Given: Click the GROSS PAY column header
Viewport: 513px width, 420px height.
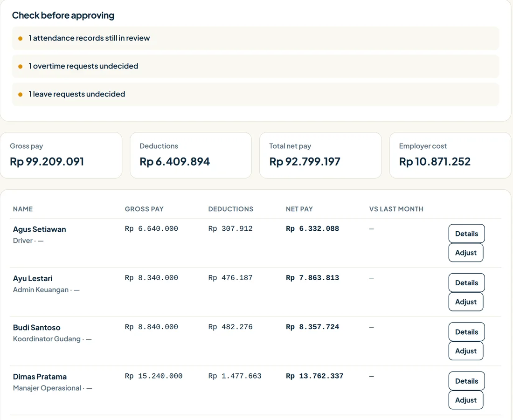Looking at the screenshot, I should [144, 209].
